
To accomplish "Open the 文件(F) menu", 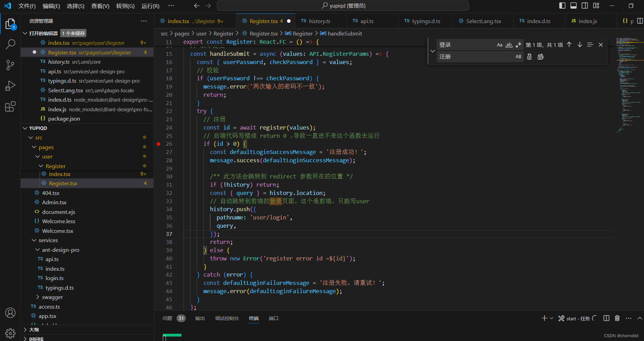I will click(27, 6).
